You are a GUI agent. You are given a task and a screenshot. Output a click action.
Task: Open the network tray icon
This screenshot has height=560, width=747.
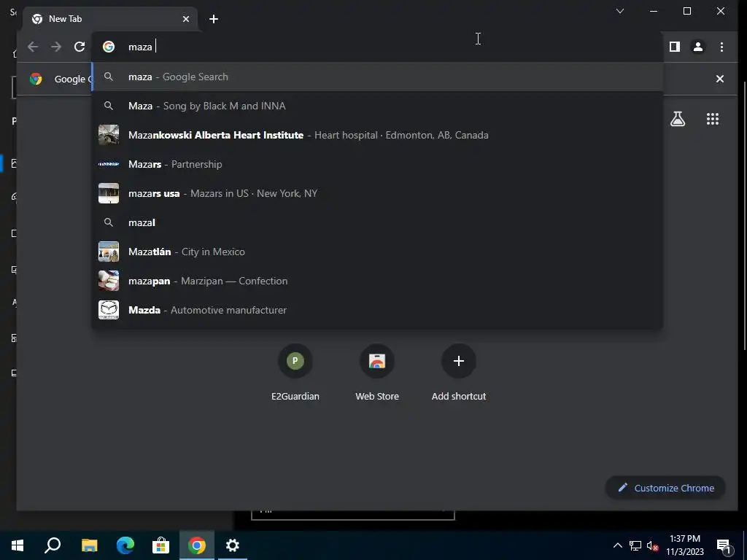coord(635,545)
